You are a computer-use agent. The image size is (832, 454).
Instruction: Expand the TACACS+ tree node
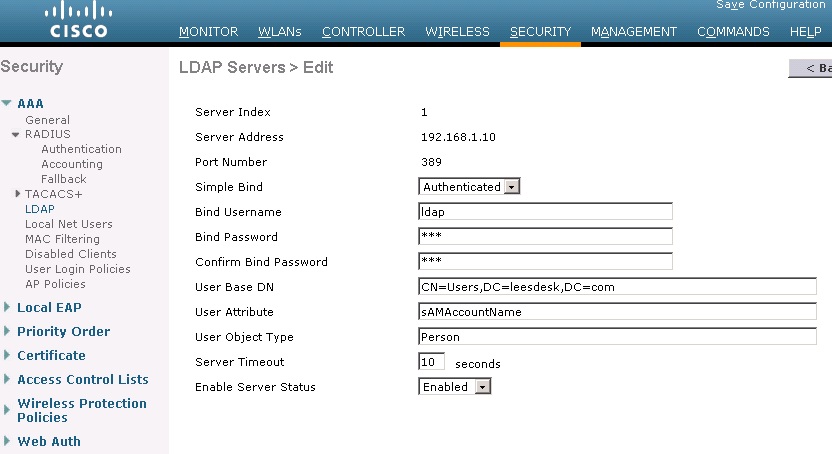click(17, 194)
